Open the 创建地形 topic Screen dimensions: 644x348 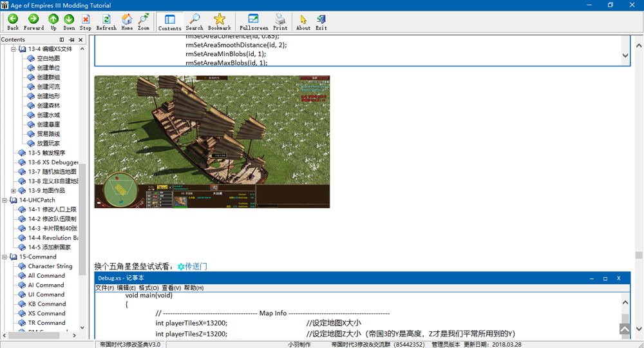point(48,96)
